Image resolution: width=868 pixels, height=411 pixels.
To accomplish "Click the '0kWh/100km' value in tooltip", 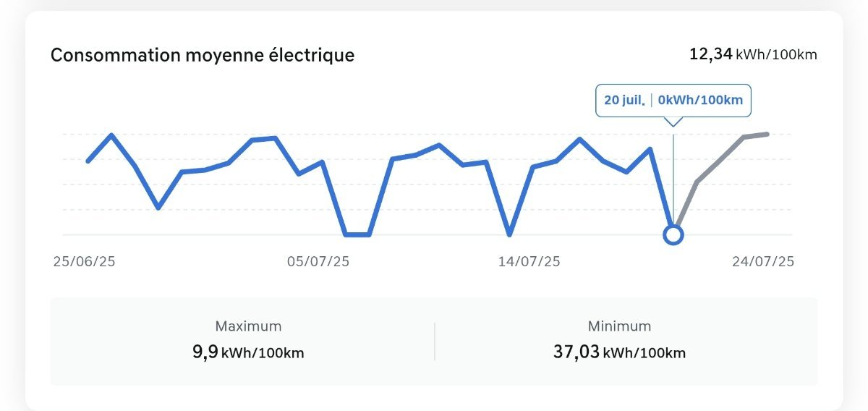I will tap(700, 100).
